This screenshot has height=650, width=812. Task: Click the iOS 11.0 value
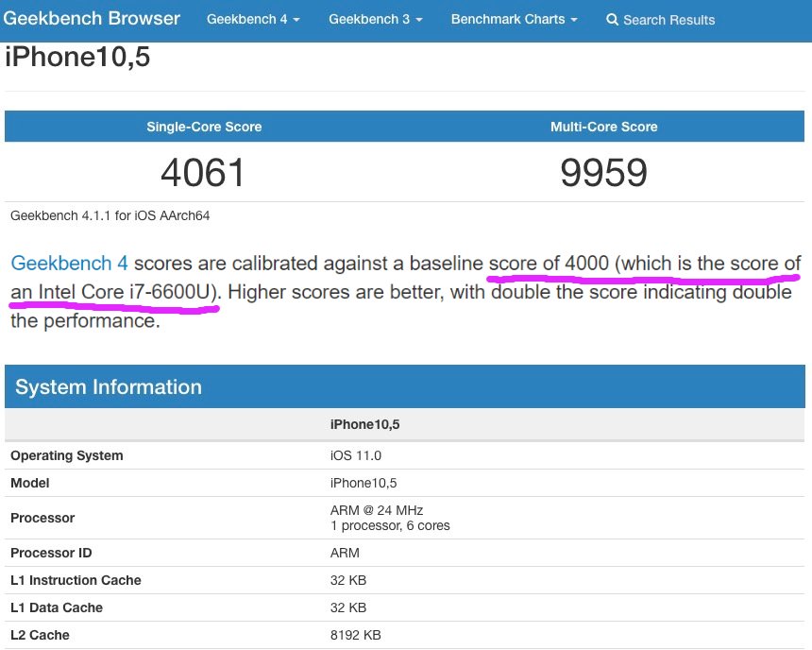[x=356, y=455]
